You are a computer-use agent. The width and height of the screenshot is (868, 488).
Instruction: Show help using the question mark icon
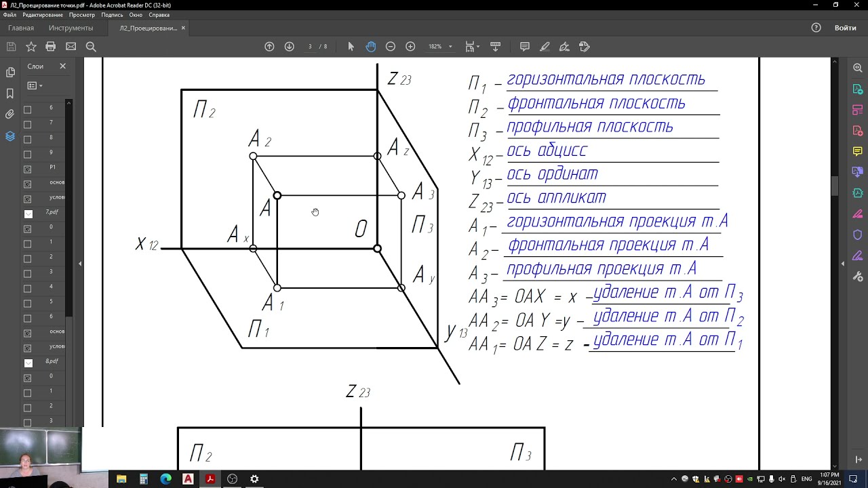click(x=816, y=28)
